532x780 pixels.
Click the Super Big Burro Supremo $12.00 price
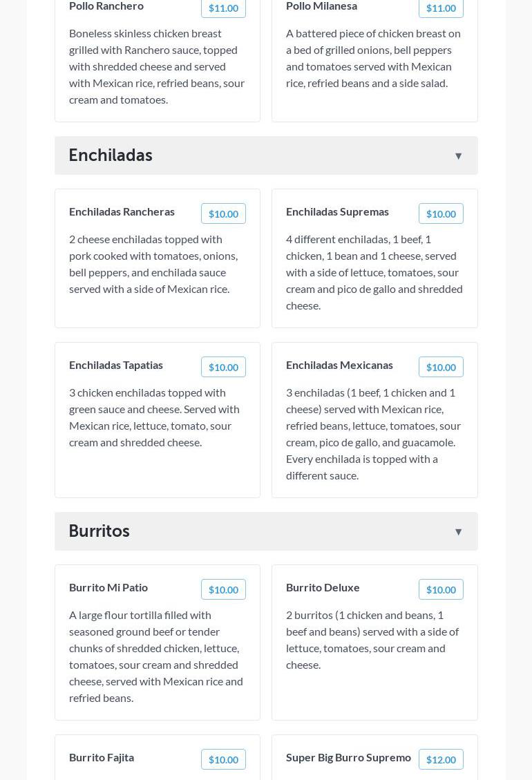pos(441,760)
